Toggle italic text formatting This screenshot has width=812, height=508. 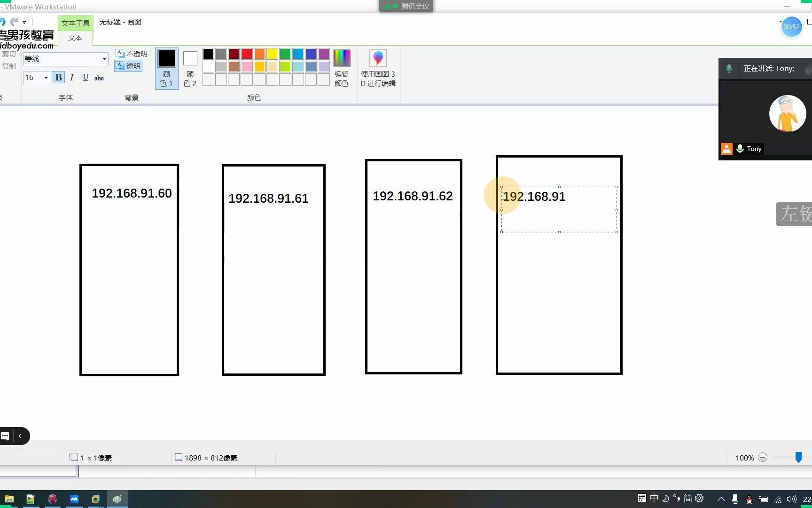71,78
